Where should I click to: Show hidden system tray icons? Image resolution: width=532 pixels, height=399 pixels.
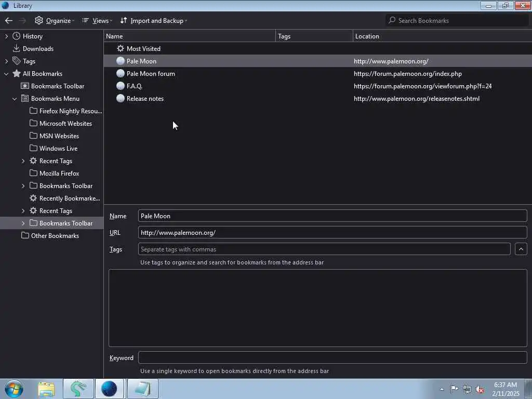tap(442, 389)
